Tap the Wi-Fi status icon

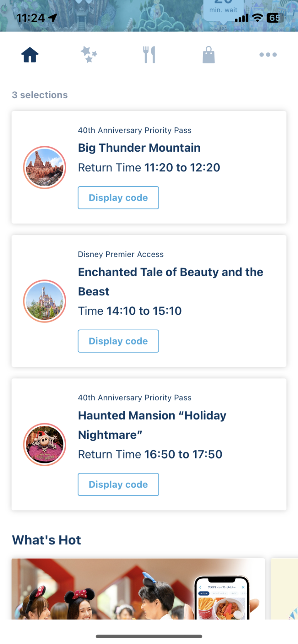(x=258, y=18)
